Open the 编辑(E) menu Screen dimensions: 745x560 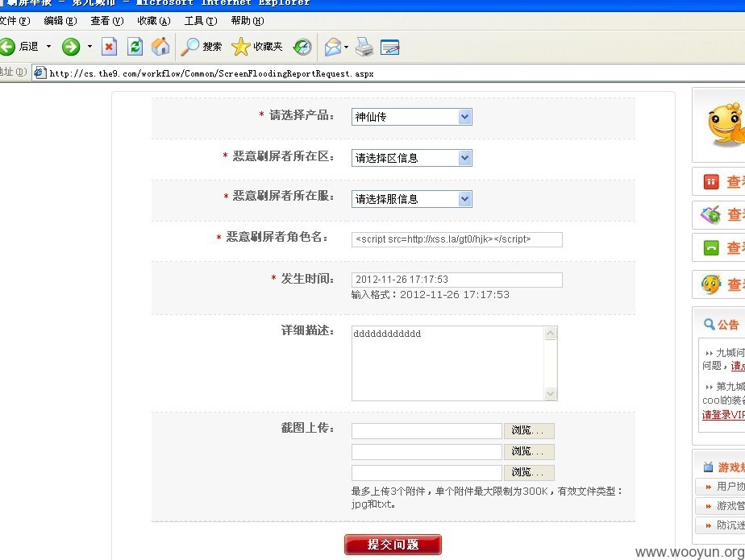tap(60, 21)
